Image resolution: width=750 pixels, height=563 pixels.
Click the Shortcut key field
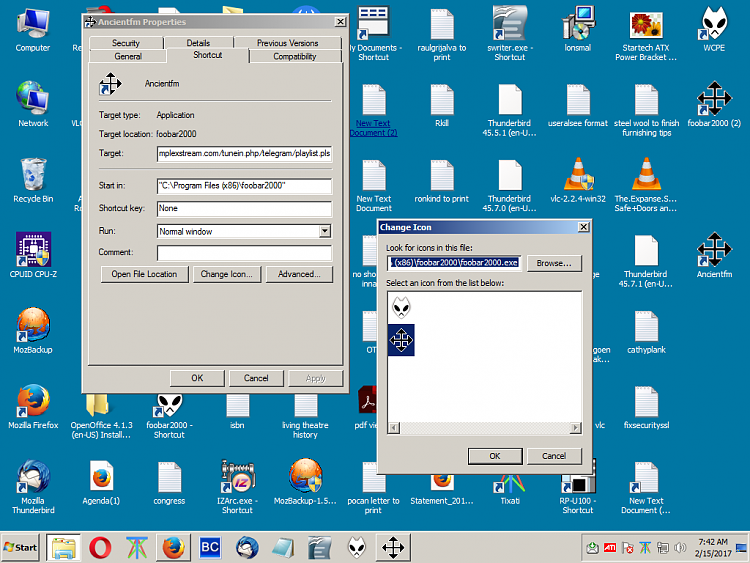[244, 208]
